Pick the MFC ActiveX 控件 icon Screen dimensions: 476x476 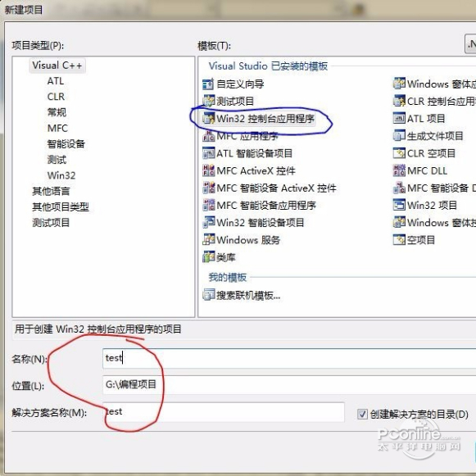tap(208, 170)
